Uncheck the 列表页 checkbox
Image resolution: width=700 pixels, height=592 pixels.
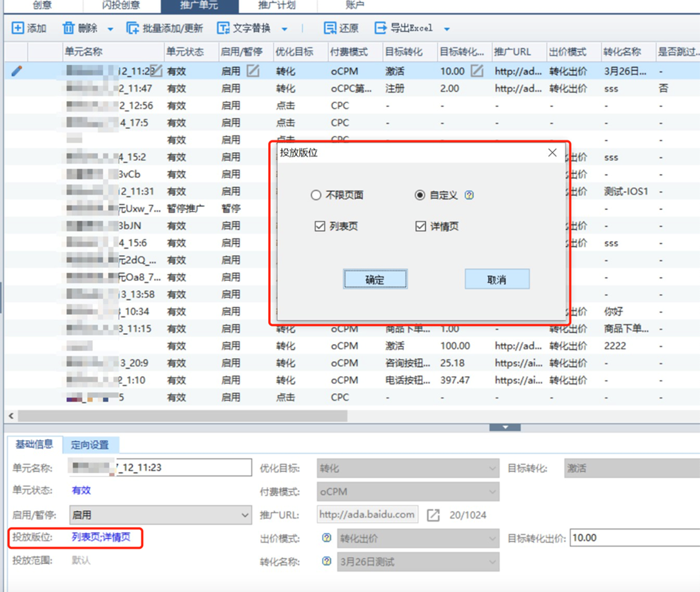(x=320, y=226)
